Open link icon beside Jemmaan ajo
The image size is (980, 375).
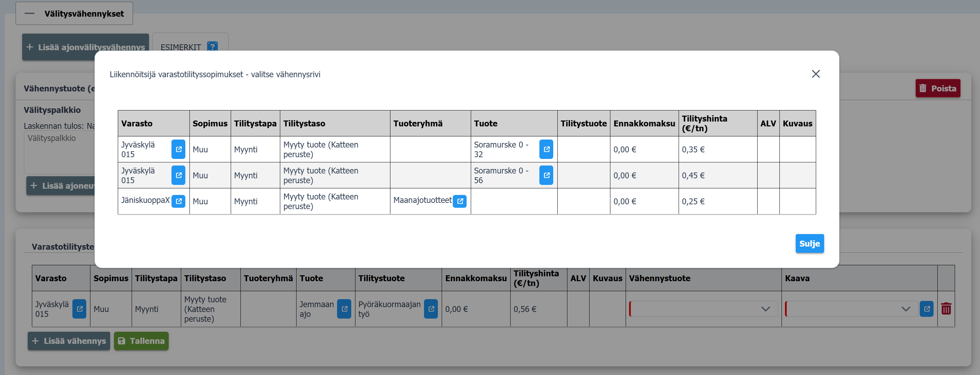pyautogui.click(x=344, y=309)
